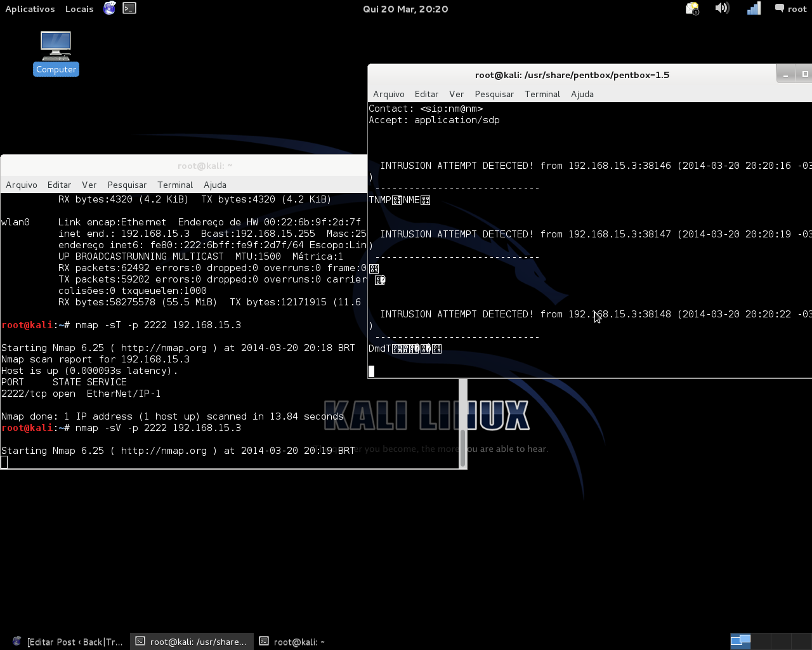Viewport: 812px width, 650px height.
Task: Open the volume speaker icon
Action: pos(722,8)
